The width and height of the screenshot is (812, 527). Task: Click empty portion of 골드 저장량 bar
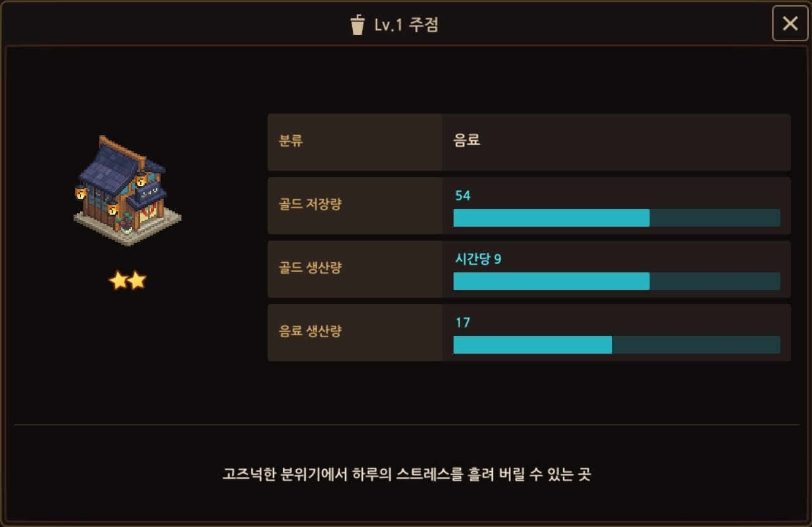click(714, 218)
